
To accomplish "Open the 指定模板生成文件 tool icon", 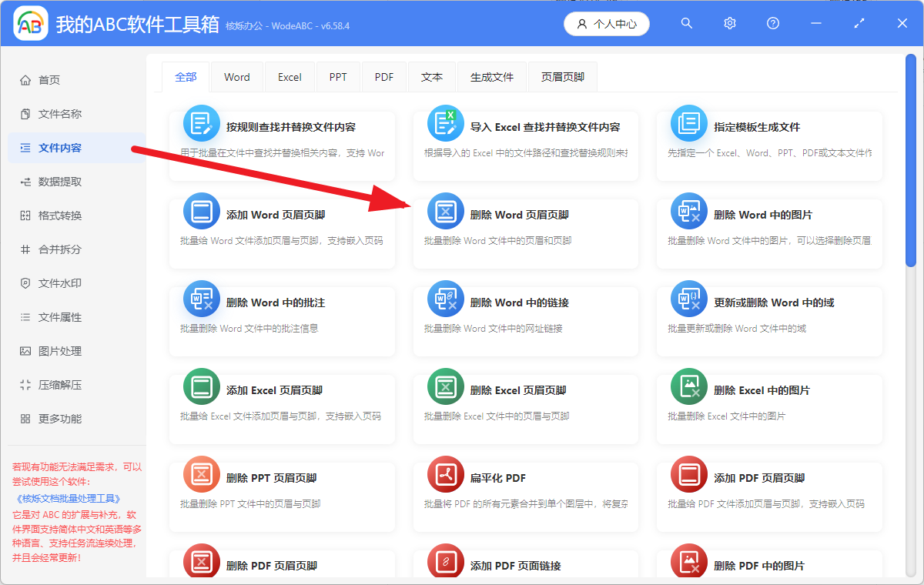I will point(689,122).
